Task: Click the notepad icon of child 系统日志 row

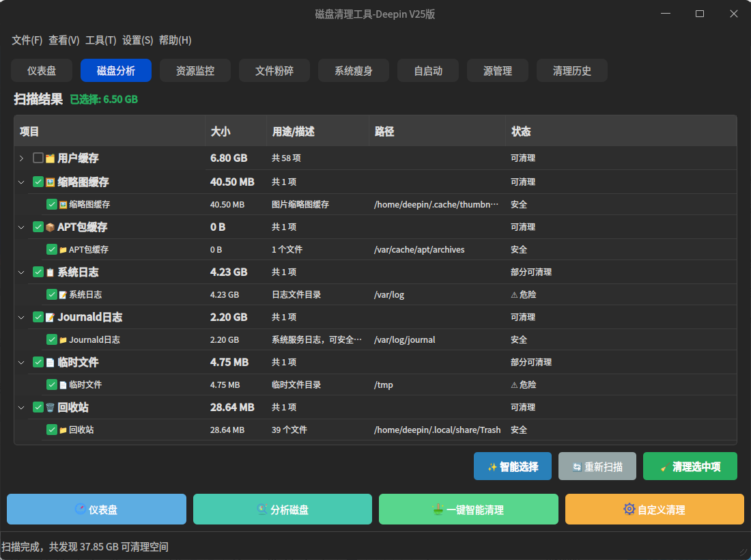Action: point(63,294)
